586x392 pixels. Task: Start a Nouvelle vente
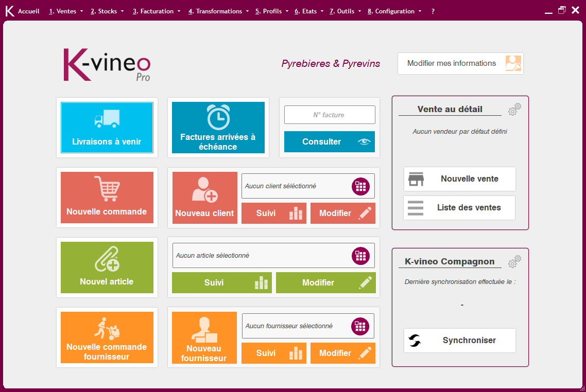[x=460, y=179]
